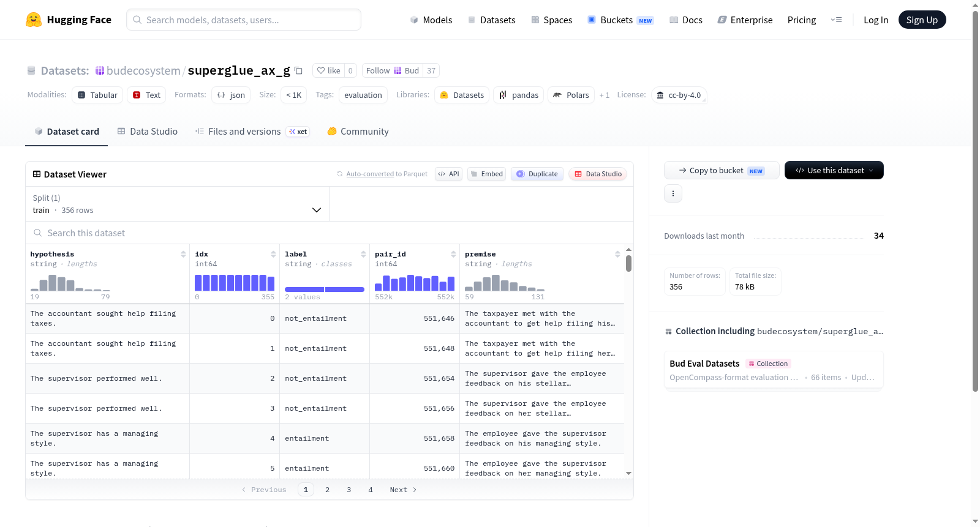Click the idx value distribution histogram
Image resolution: width=980 pixels, height=527 pixels.
(x=235, y=282)
